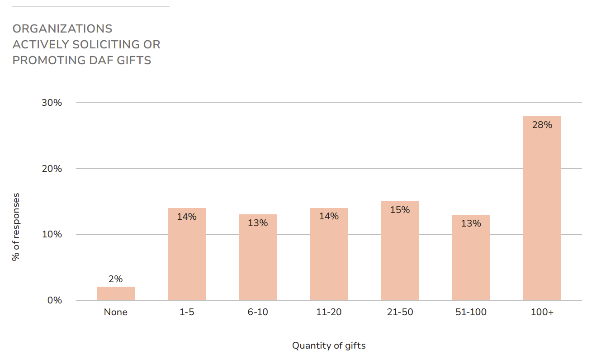This screenshot has width=596, height=364.
Task: Select the 15% data label
Action: (x=400, y=210)
